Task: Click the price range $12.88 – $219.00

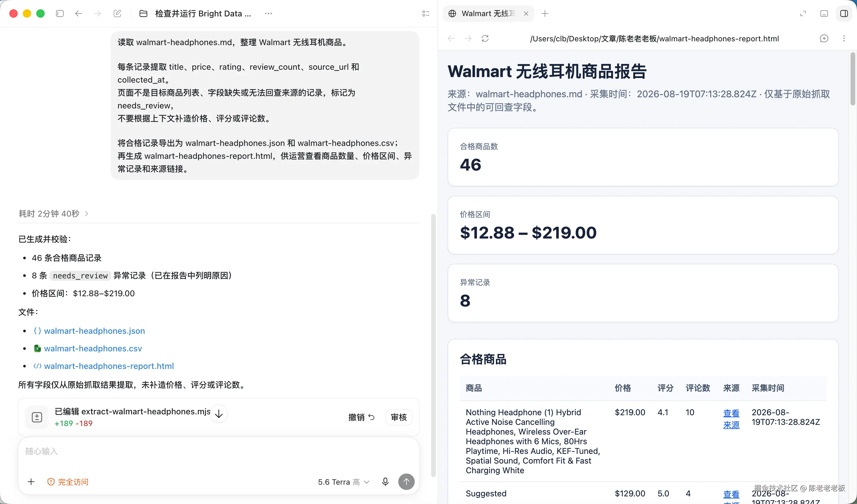Action: (528, 233)
